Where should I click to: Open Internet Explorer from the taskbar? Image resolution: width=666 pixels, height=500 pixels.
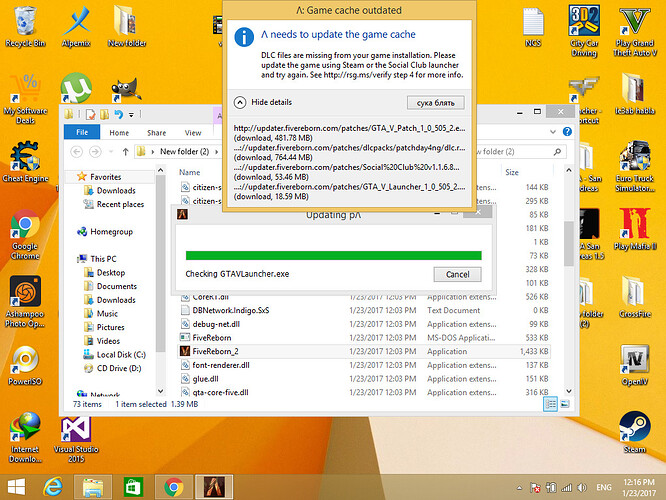(53, 487)
